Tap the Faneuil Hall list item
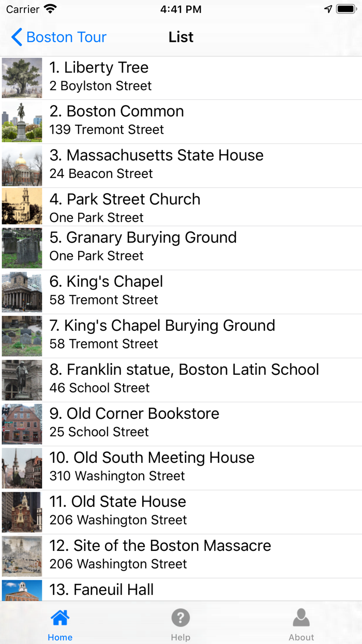The height and width of the screenshot is (644, 362). coord(181,589)
